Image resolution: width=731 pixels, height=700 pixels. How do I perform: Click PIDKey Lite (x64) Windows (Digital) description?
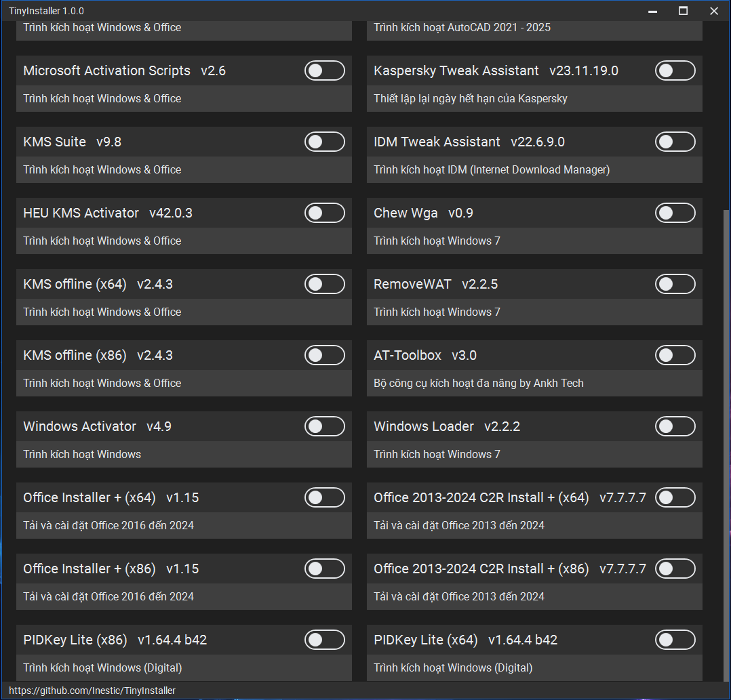pyautogui.click(x=453, y=668)
